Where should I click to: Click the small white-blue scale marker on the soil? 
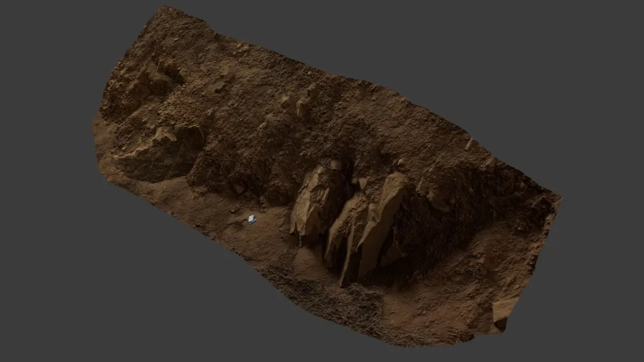(252, 219)
